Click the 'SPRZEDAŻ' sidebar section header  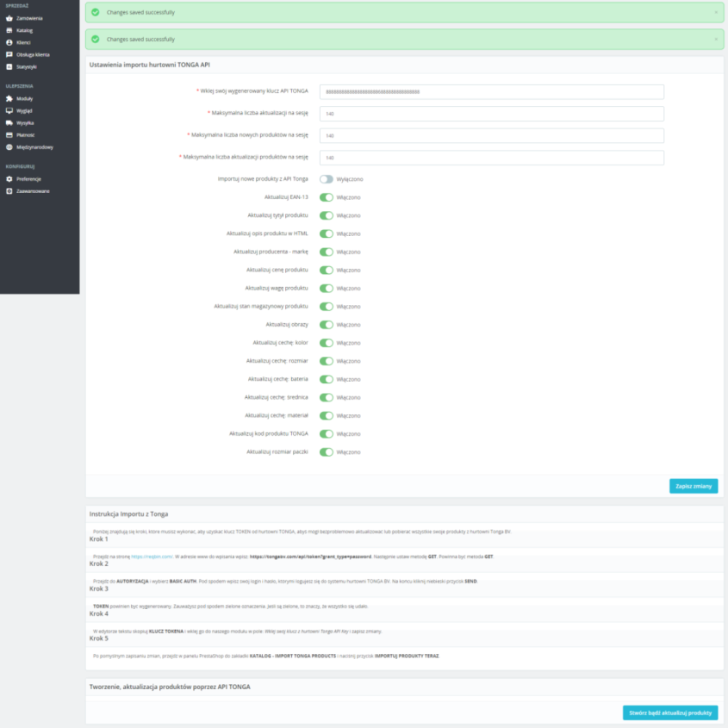[x=17, y=6]
